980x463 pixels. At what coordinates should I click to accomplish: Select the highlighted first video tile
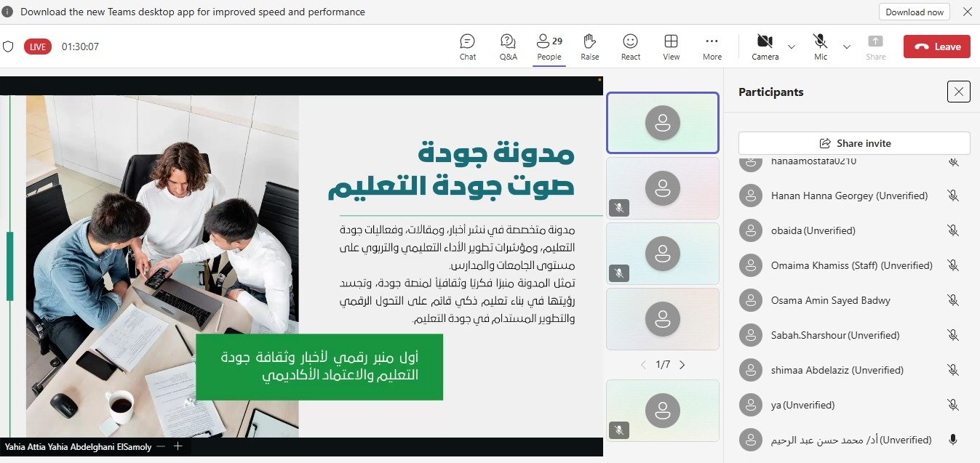click(662, 123)
